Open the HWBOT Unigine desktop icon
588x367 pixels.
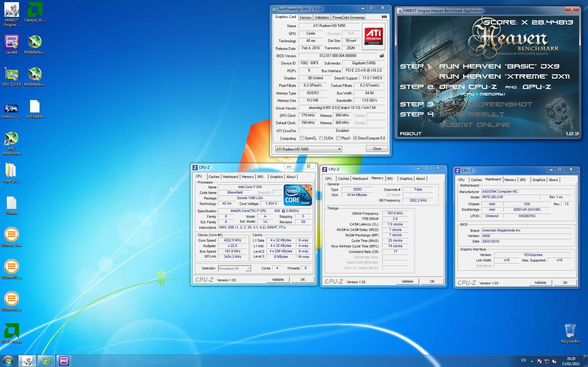(11, 15)
